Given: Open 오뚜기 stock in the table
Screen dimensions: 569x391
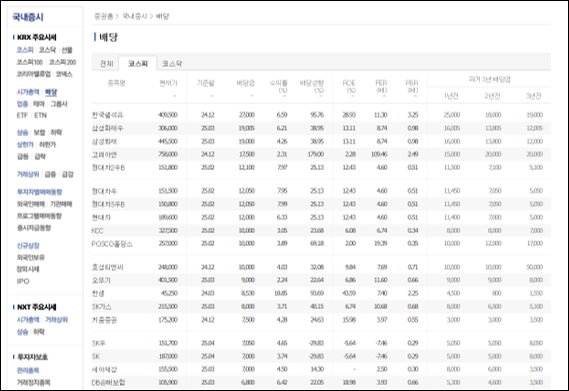Looking at the screenshot, I should [x=101, y=280].
